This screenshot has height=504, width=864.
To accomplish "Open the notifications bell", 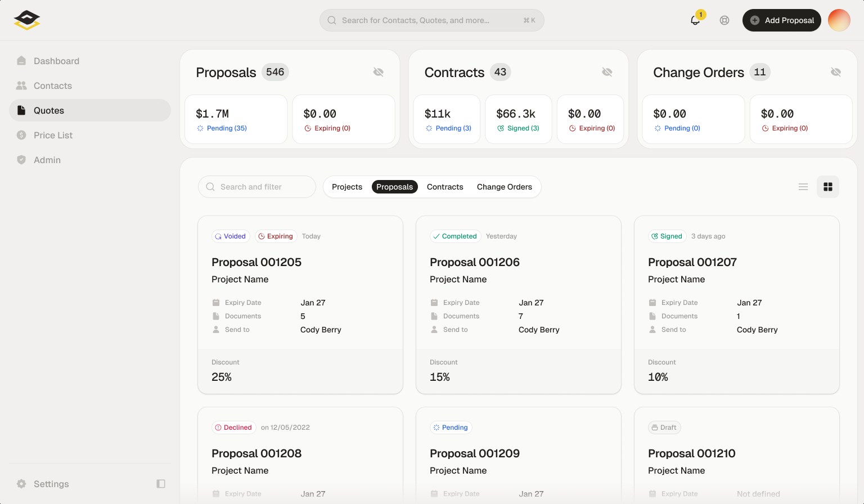I will click(x=695, y=20).
